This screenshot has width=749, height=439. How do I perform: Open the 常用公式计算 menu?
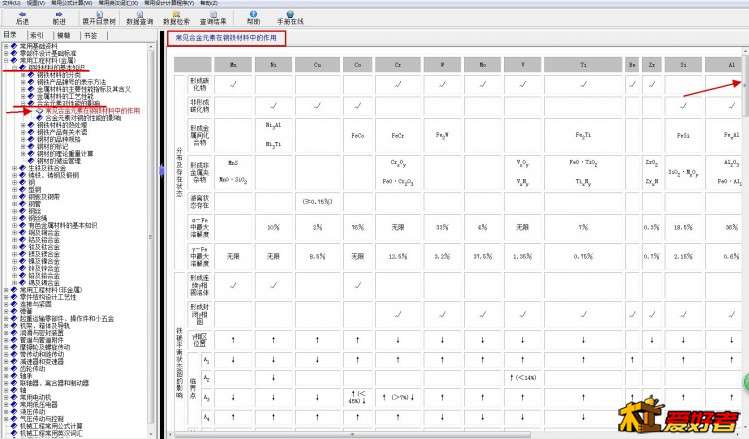tap(72, 3)
